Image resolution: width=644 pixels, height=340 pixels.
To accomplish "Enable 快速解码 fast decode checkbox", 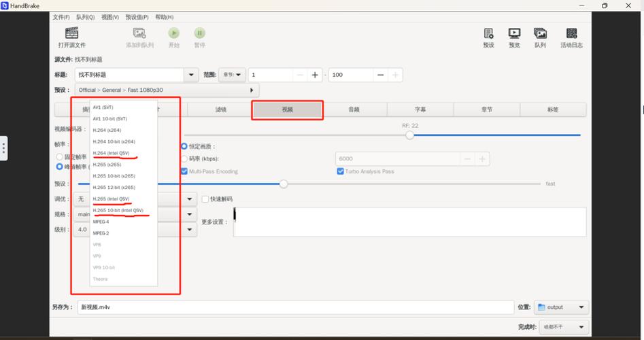I will (205, 199).
